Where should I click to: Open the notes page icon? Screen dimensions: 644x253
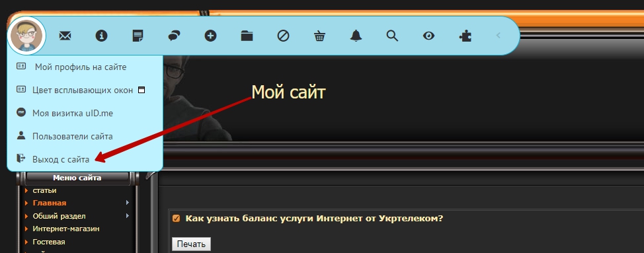(x=138, y=36)
